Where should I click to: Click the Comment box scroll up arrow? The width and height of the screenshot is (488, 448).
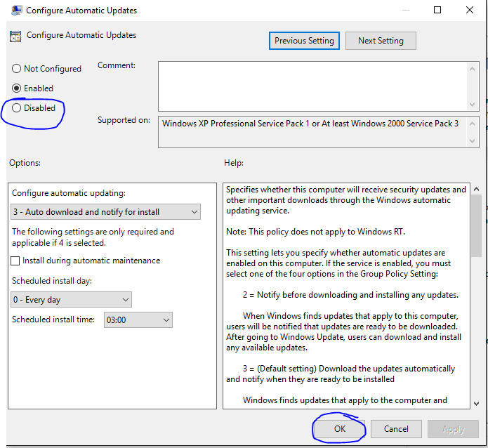pos(472,69)
